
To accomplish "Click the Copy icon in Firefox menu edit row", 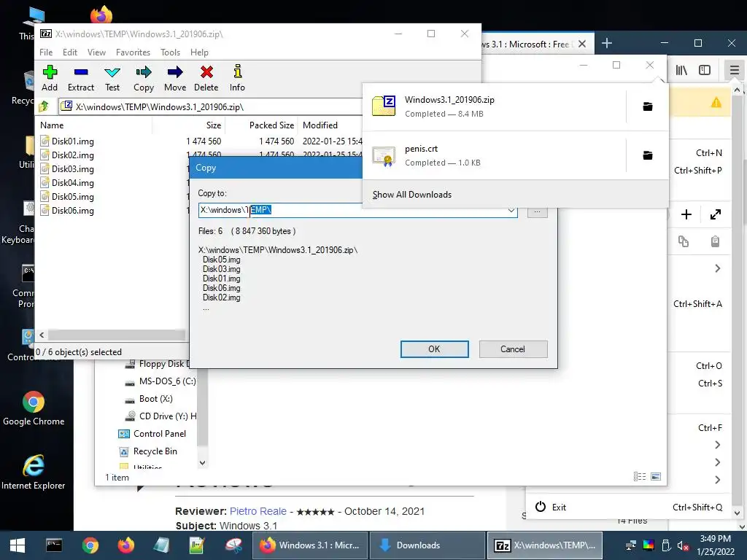I will (684, 241).
